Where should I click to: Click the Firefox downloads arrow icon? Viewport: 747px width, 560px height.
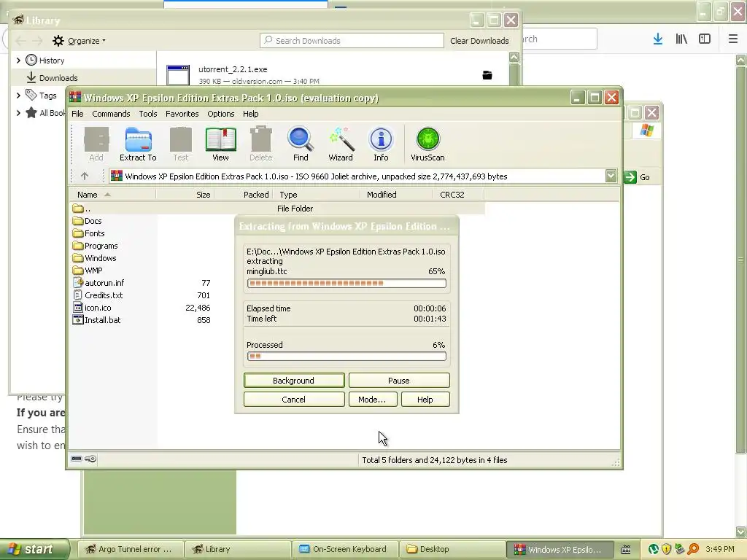tap(658, 39)
